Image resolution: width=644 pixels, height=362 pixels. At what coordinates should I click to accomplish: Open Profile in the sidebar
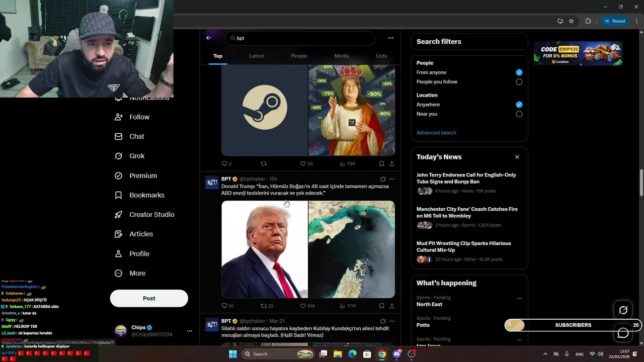(132, 254)
